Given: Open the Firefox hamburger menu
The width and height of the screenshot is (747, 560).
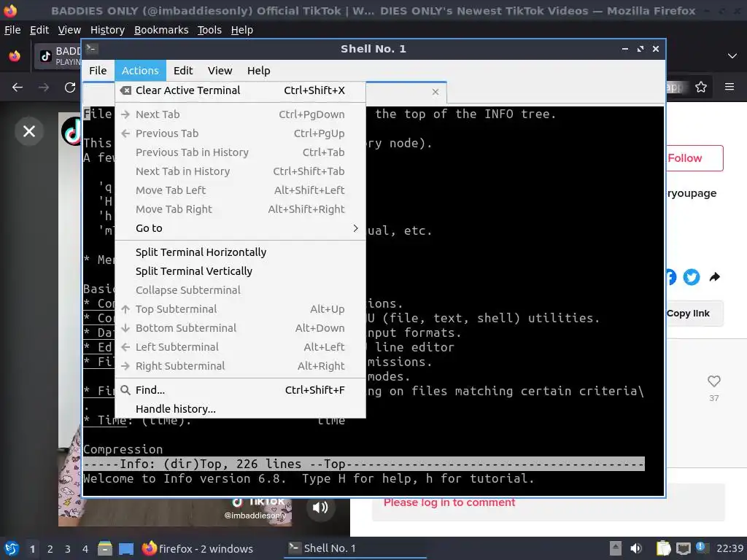Looking at the screenshot, I should click(x=729, y=87).
